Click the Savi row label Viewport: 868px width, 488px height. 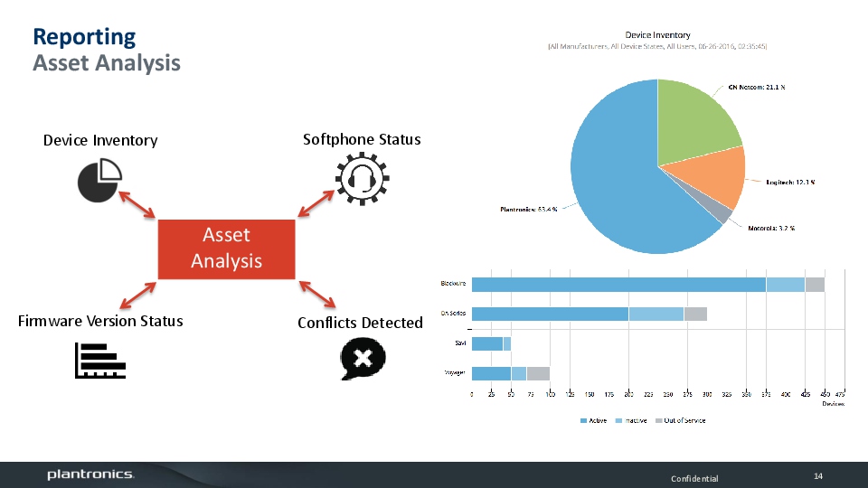coord(460,343)
